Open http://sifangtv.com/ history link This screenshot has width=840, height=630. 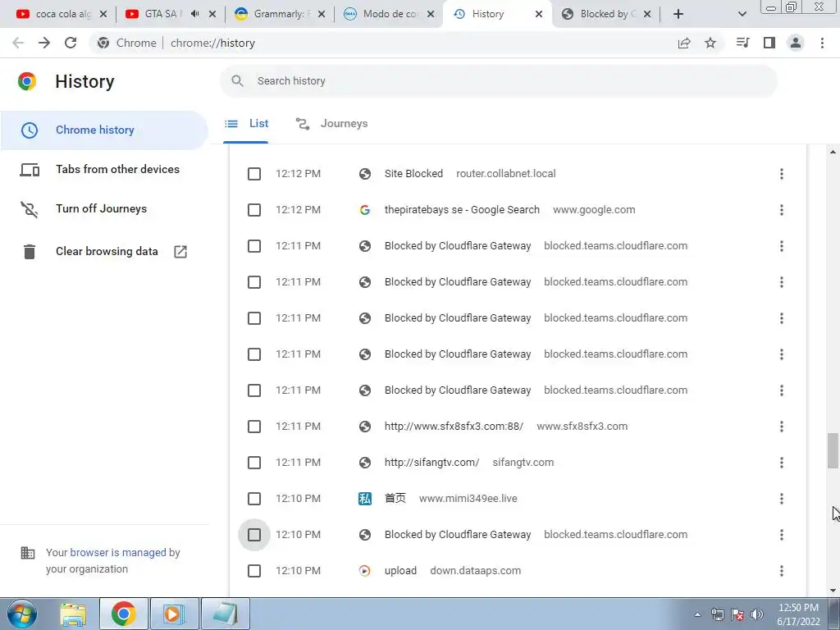click(x=431, y=463)
